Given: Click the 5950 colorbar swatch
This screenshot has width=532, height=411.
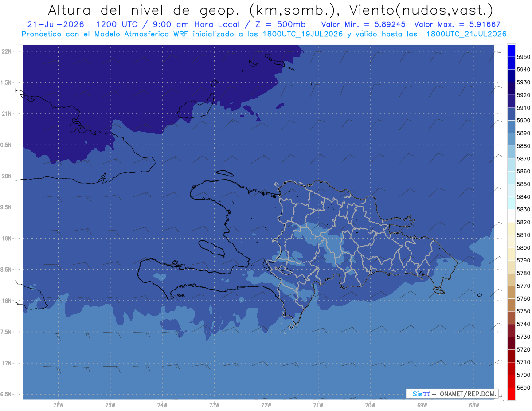Looking at the screenshot, I should pyautogui.click(x=511, y=51).
